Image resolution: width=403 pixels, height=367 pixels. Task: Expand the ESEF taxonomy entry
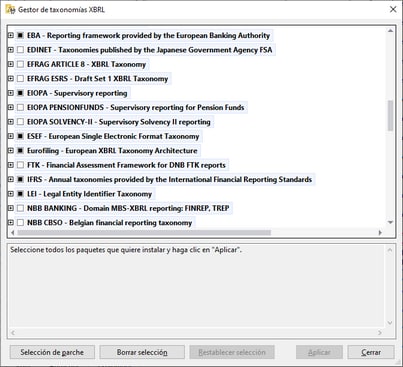tap(11, 136)
